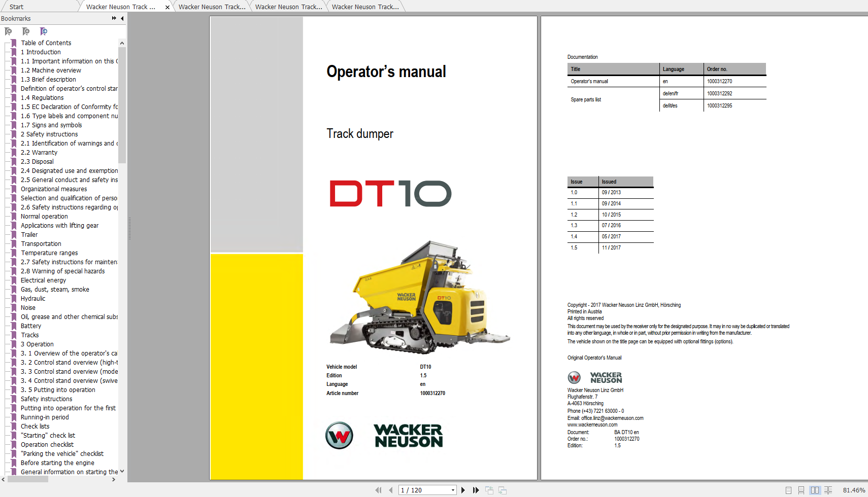Click the 81.46% zoom level
Screen dimensions: 868x497
[854, 490]
